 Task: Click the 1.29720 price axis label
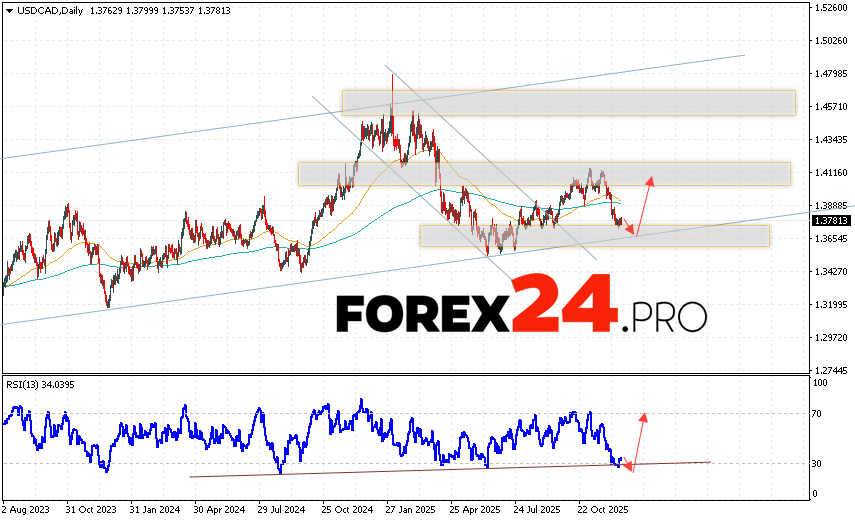831,338
